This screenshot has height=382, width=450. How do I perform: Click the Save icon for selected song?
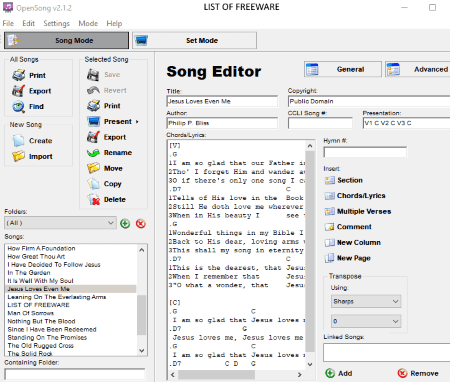click(x=93, y=75)
